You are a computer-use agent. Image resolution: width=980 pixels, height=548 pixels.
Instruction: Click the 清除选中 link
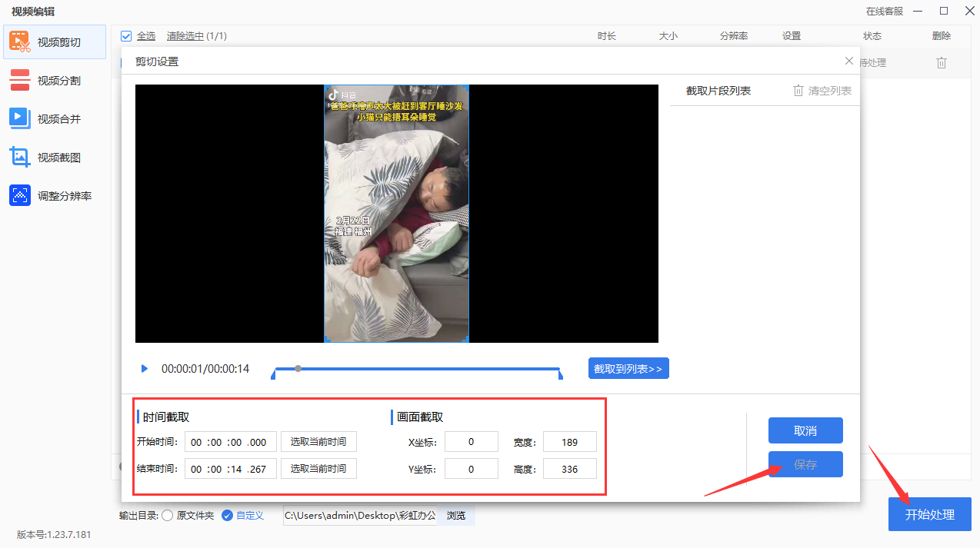pos(185,36)
